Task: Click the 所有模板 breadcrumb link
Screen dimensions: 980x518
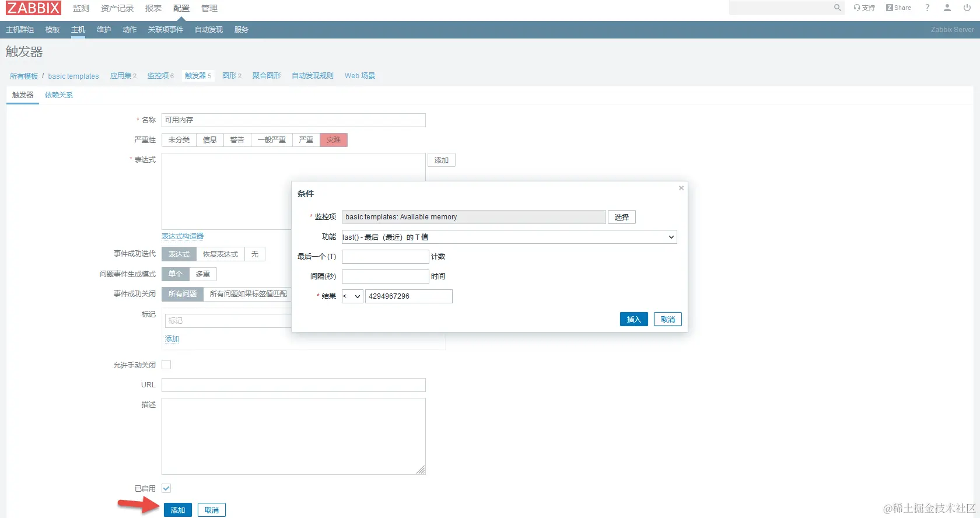Action: click(x=24, y=76)
